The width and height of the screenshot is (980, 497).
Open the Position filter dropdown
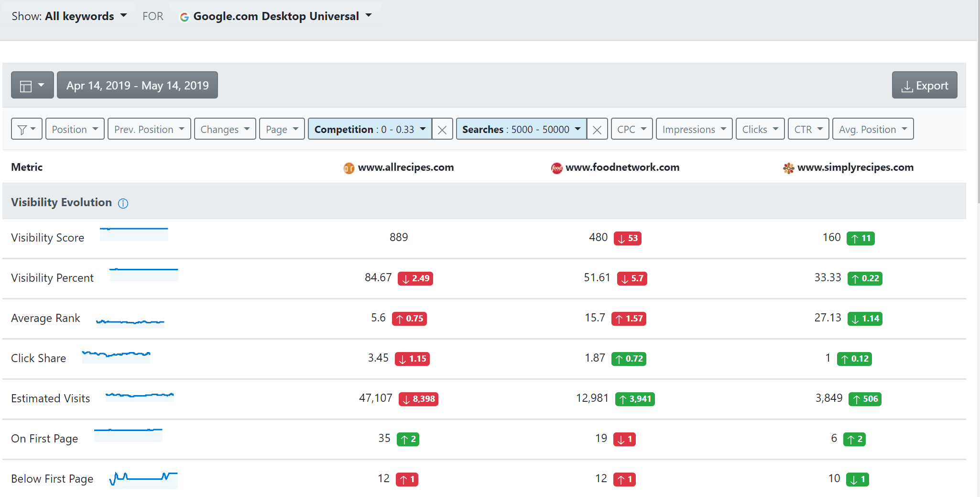[75, 129]
